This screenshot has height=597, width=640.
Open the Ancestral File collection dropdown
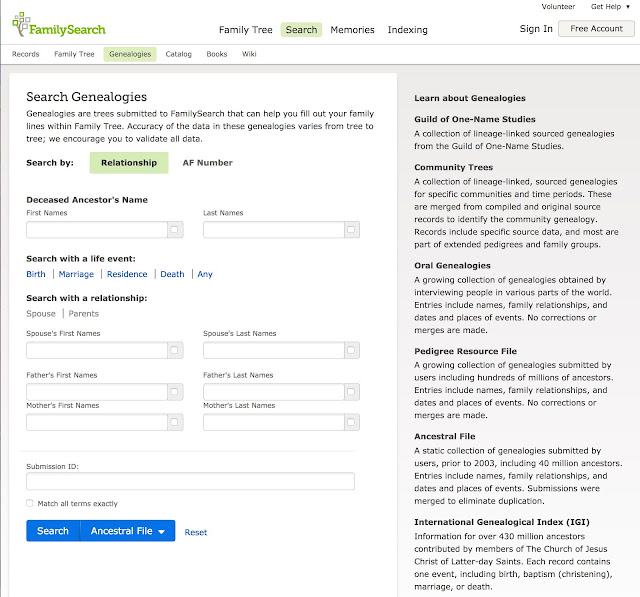128,531
